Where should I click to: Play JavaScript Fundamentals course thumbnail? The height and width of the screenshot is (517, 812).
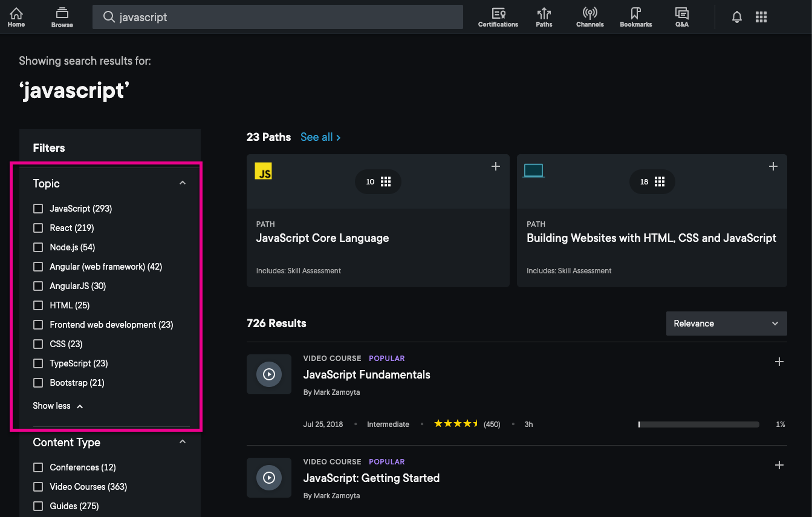pos(269,374)
